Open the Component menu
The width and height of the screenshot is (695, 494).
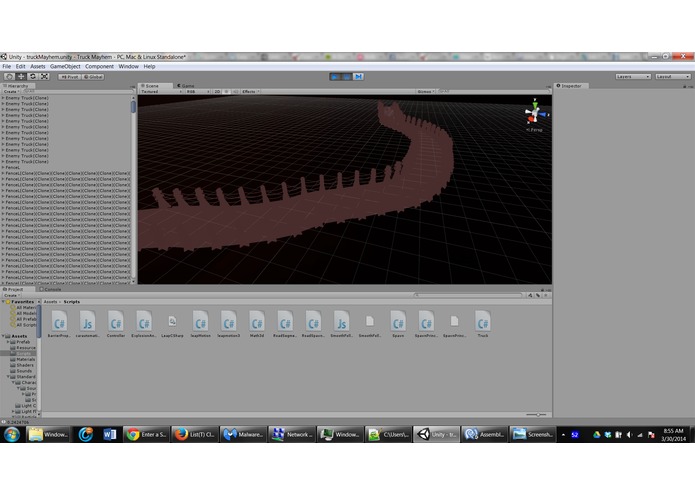click(99, 66)
